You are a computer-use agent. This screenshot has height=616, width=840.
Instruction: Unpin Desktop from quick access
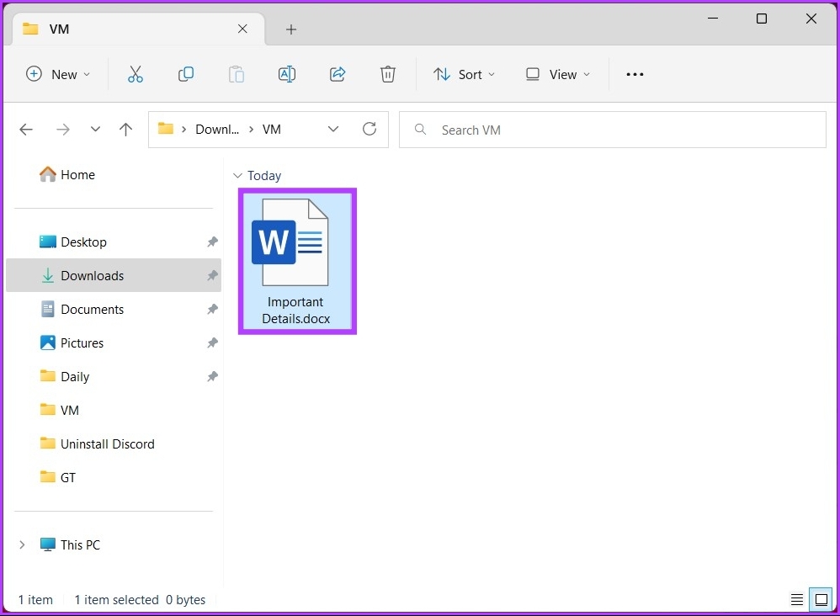pos(212,242)
